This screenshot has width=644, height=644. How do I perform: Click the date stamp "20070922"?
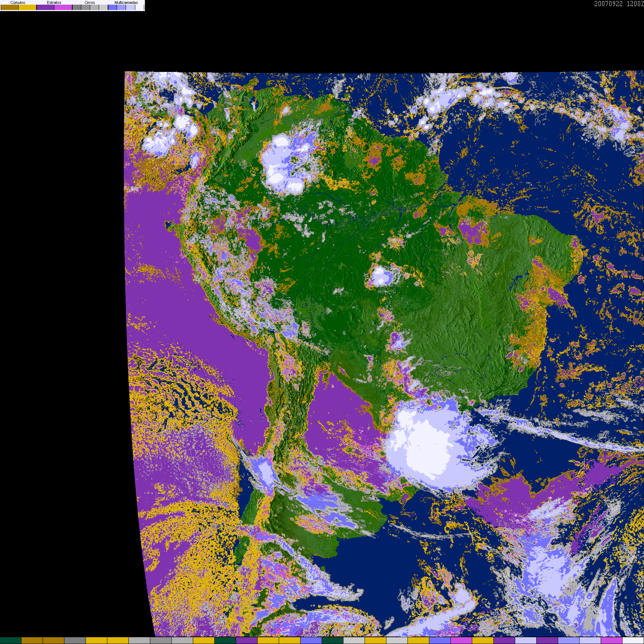(x=608, y=4)
